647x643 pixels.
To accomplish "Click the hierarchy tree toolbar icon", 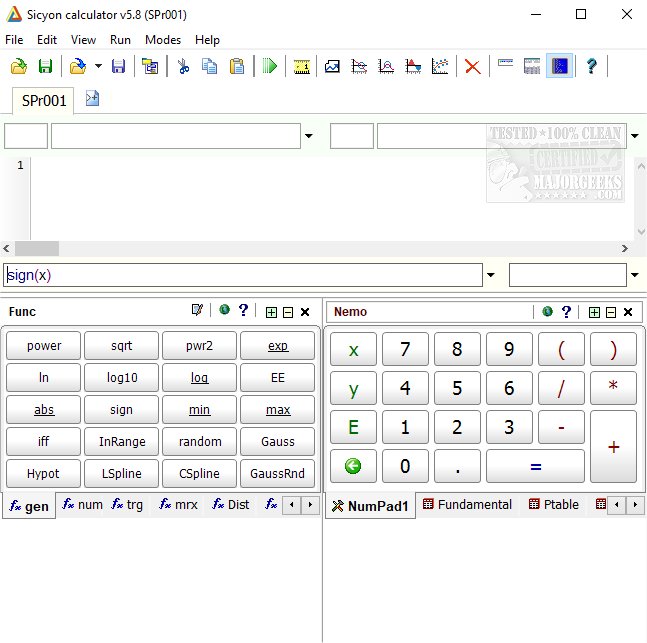I will pos(150,66).
